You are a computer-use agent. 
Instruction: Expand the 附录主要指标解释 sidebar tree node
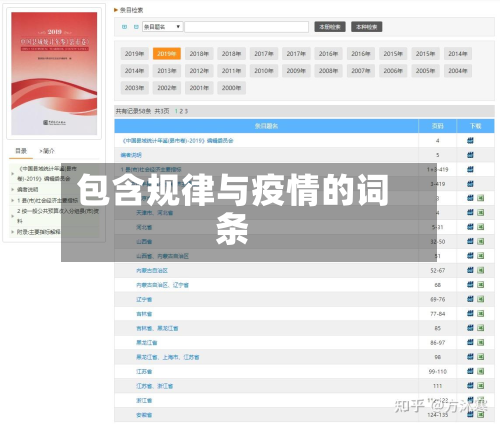pyautogui.click(x=13, y=232)
